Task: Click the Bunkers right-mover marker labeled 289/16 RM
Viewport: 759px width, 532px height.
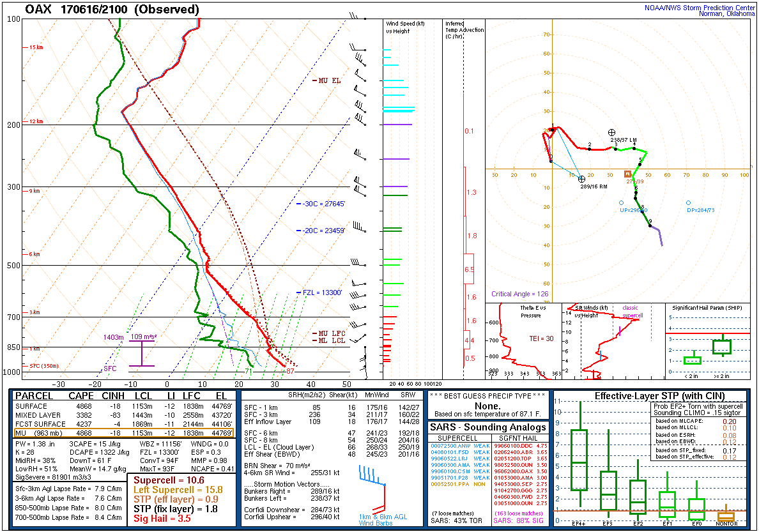Action: tap(581, 179)
